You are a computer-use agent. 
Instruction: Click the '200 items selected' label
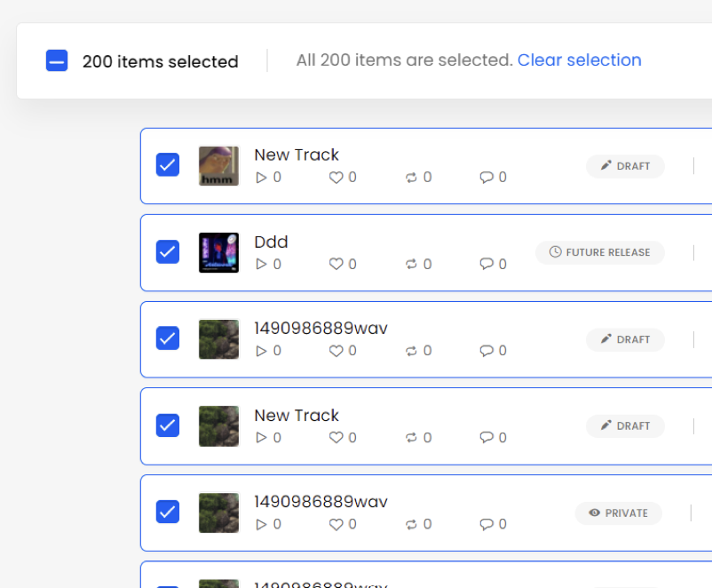[x=161, y=62]
